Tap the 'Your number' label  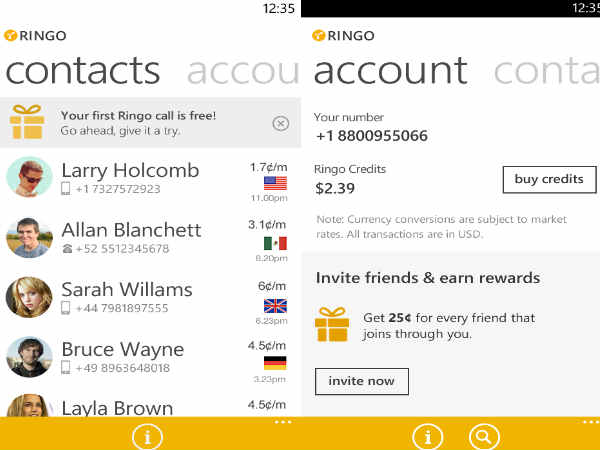pyautogui.click(x=349, y=117)
